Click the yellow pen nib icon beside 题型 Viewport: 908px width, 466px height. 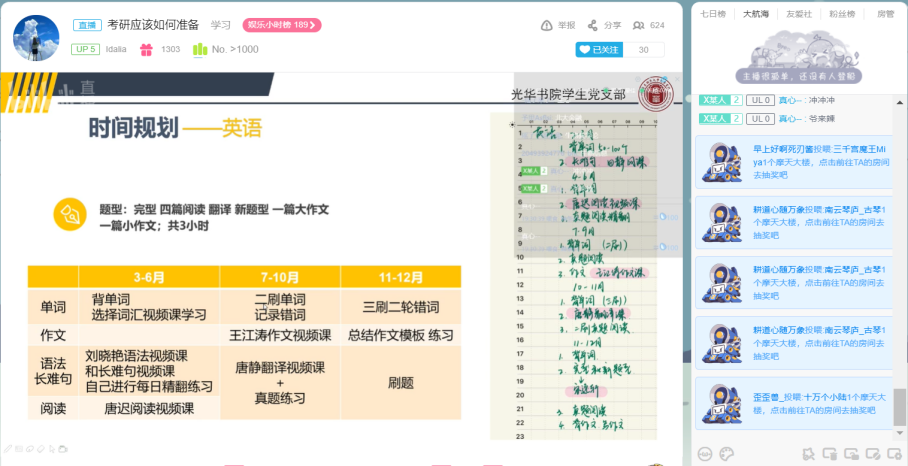pyautogui.click(x=70, y=214)
